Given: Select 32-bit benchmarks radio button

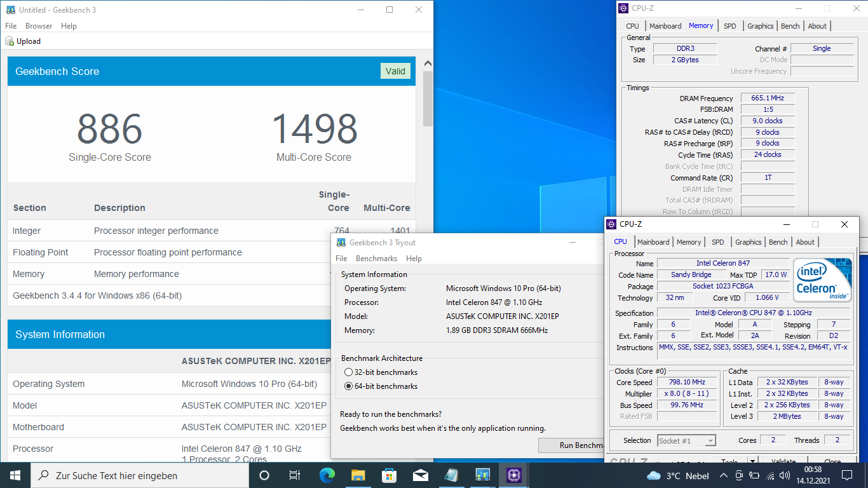Looking at the screenshot, I should coord(348,372).
